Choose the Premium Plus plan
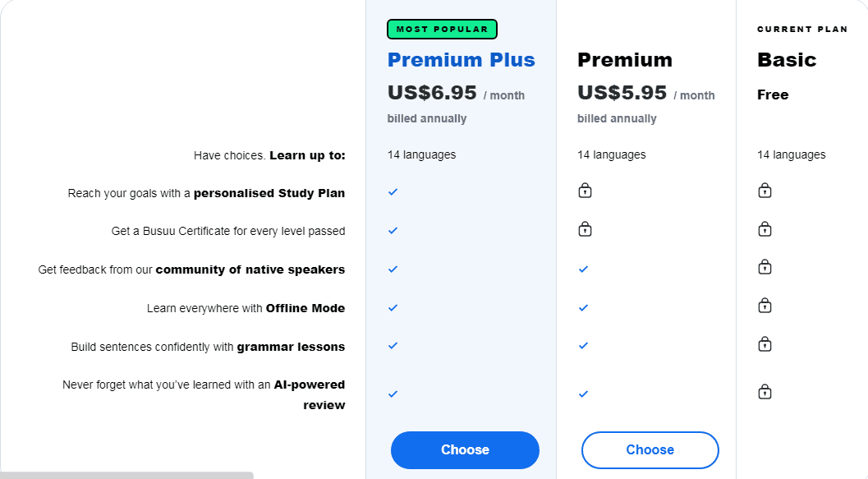 coord(465,450)
